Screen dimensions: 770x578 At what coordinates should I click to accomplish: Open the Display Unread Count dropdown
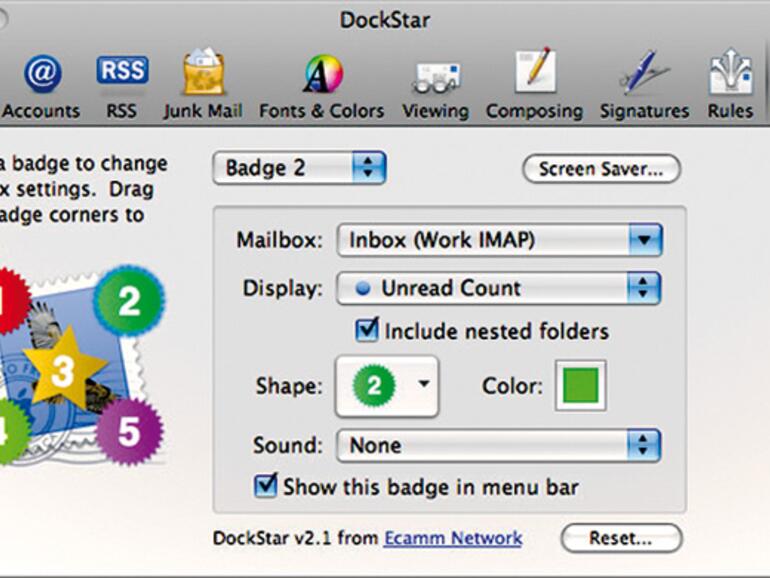[499, 288]
